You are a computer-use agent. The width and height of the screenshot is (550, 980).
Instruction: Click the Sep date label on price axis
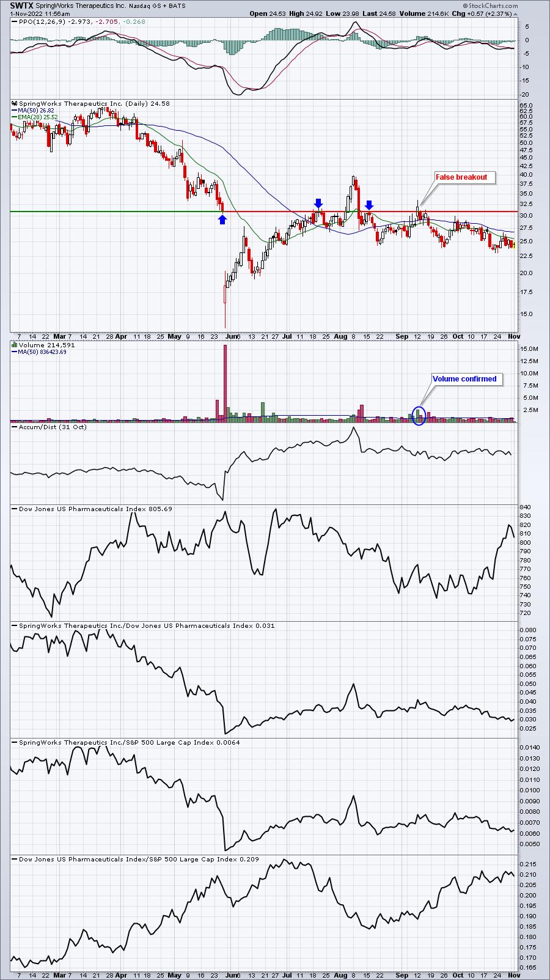tap(402, 336)
